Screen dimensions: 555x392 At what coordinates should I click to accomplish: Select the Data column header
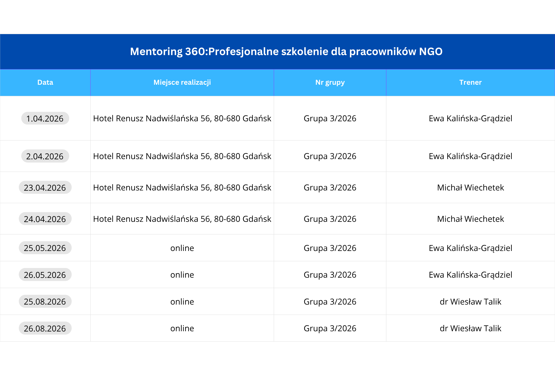tap(45, 83)
